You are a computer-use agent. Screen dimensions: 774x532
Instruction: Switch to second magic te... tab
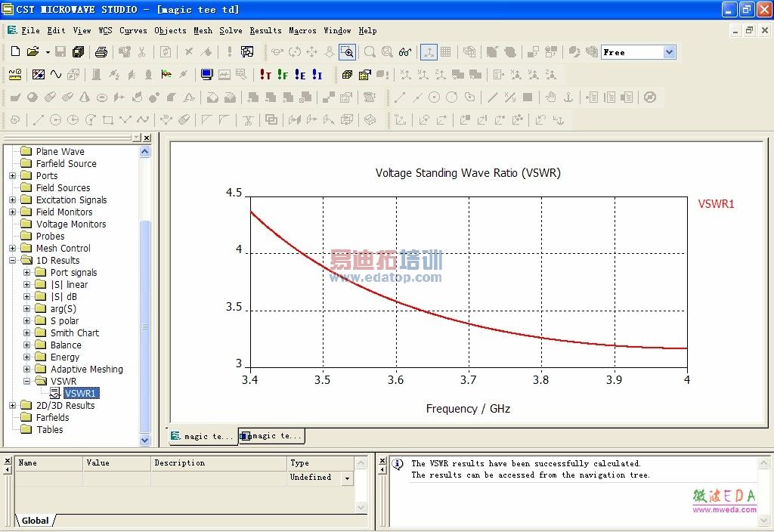pyautogui.click(x=271, y=436)
